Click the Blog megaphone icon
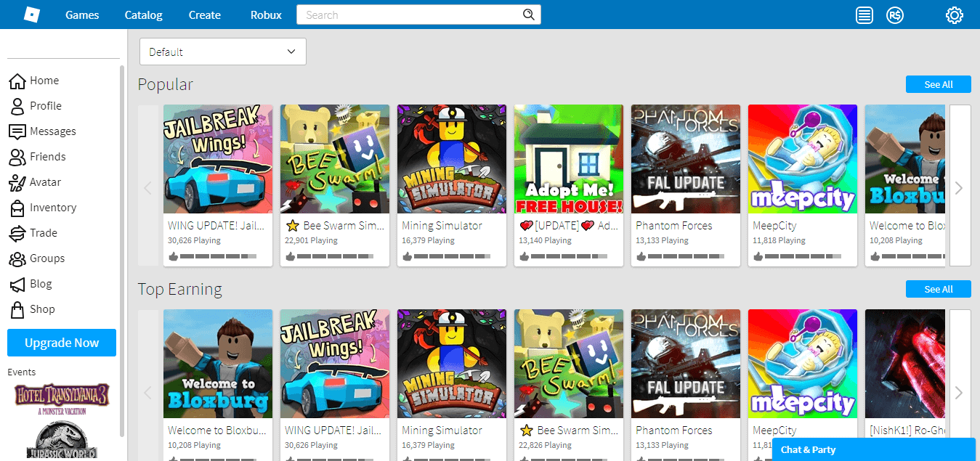 [x=17, y=284]
